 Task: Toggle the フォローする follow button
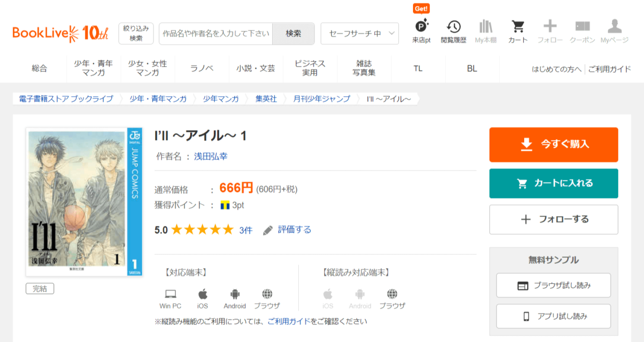tap(553, 220)
